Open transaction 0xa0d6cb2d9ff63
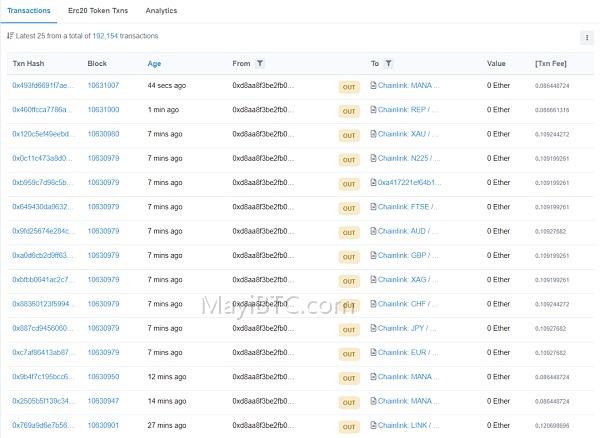 (42, 255)
